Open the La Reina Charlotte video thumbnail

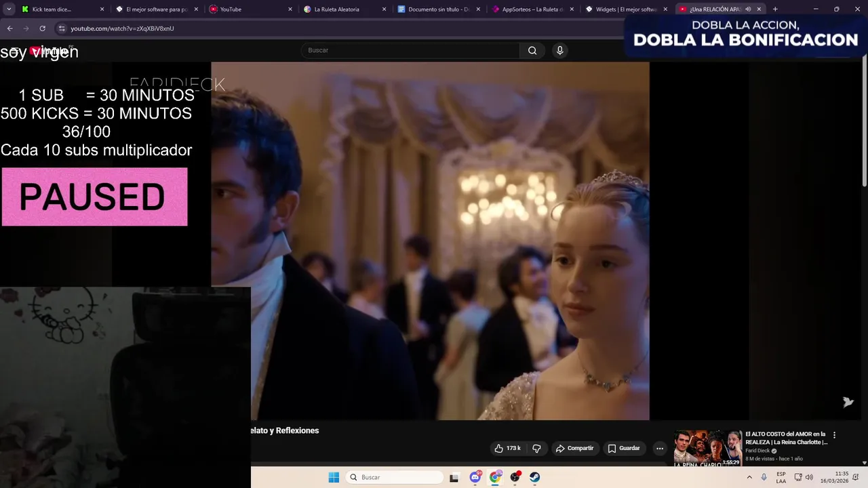click(x=707, y=448)
